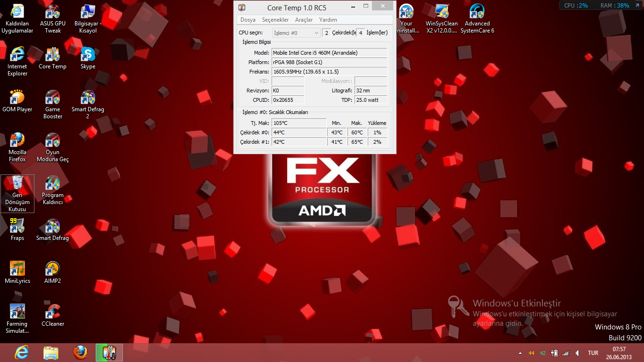This screenshot has height=362, width=644.
Task: Open File Explorer from the taskbar
Action: pos(51,353)
